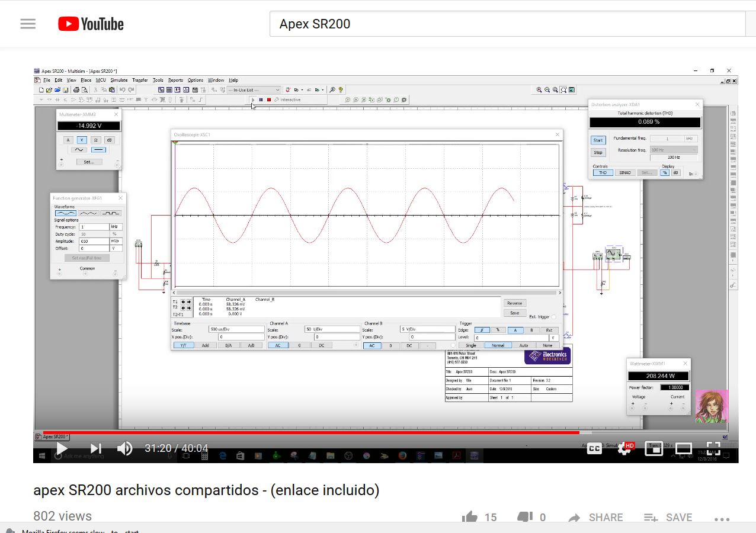Open the Transfer menu
Viewport: 756px width, 533px height.
(x=140, y=80)
